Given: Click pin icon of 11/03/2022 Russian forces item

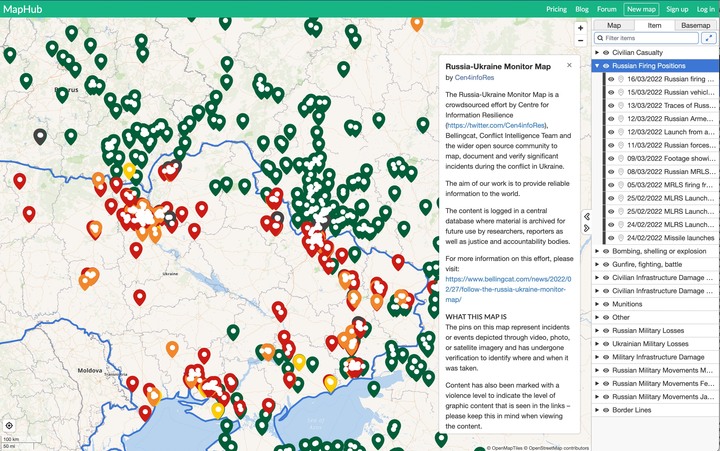Looking at the screenshot, I should coord(621,145).
